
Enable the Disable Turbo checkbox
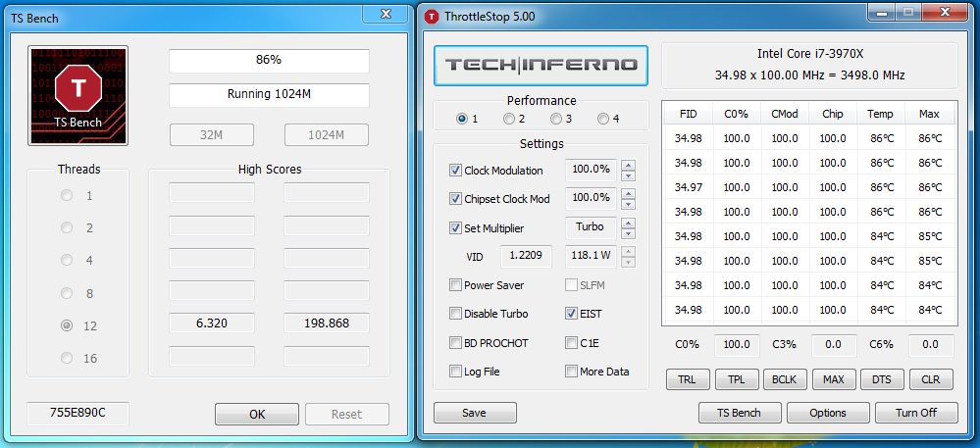[x=455, y=314]
